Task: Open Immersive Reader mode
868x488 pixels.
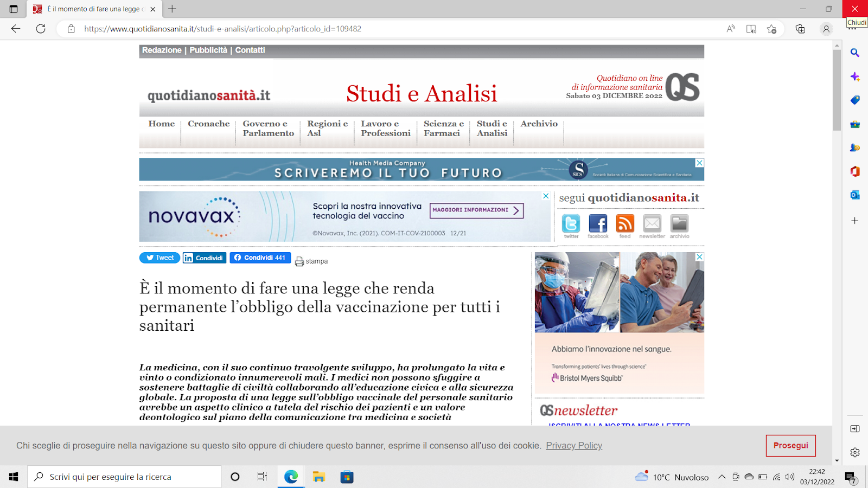Action: click(751, 29)
